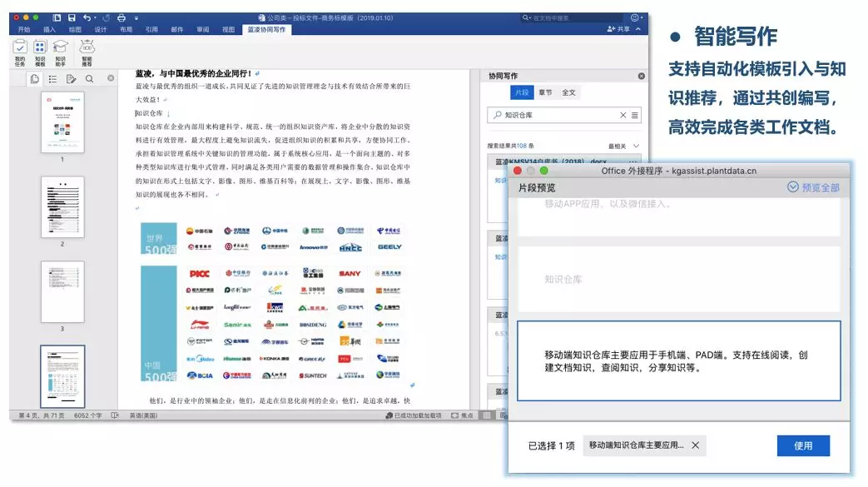Close the thumbnail navigation pane
The width and height of the screenshot is (868, 487).
tap(111, 78)
